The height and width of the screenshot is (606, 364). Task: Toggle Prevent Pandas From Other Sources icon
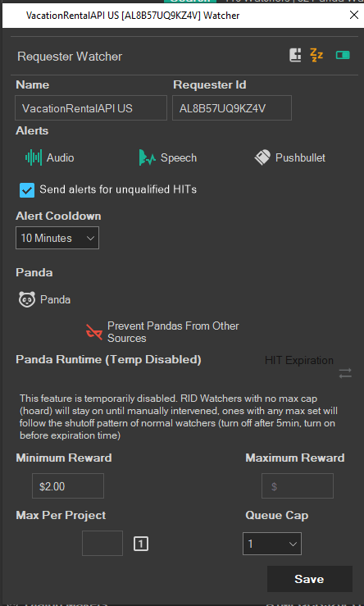point(94,332)
